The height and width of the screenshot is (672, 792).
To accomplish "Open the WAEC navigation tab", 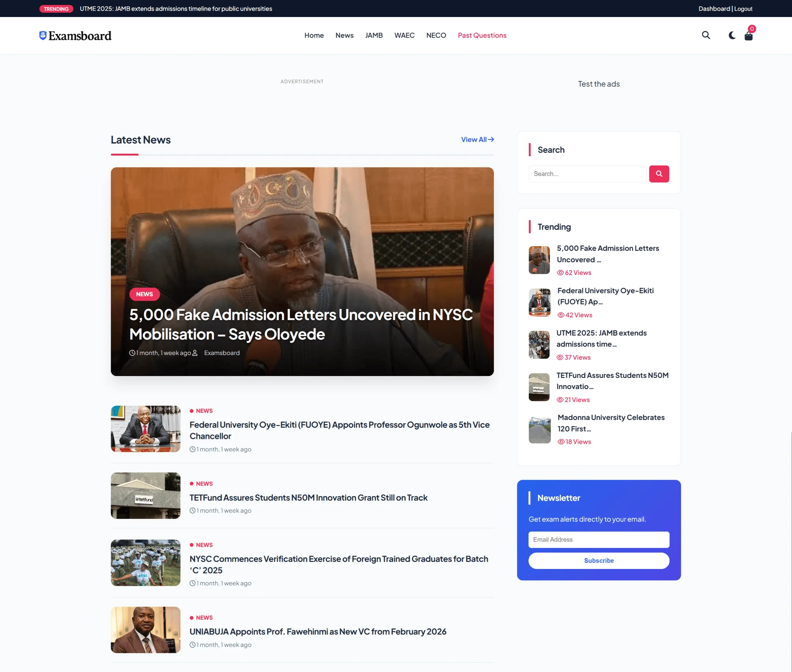I will (404, 35).
